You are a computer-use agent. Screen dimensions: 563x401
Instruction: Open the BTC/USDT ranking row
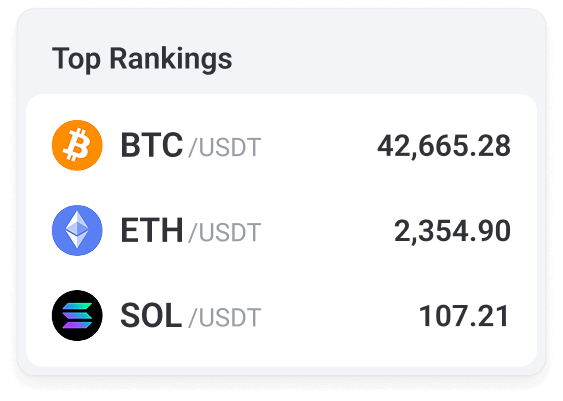[x=282, y=145]
